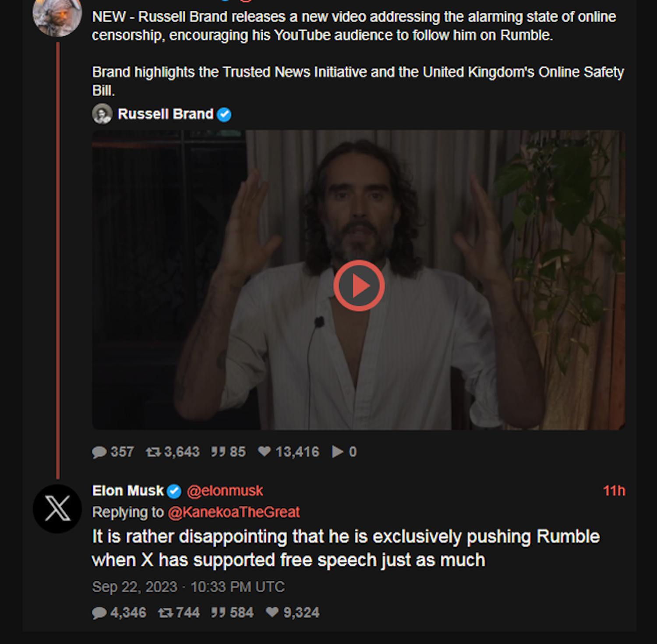Click Russell Brand's blue verified badge
The width and height of the screenshot is (657, 644).
(224, 114)
